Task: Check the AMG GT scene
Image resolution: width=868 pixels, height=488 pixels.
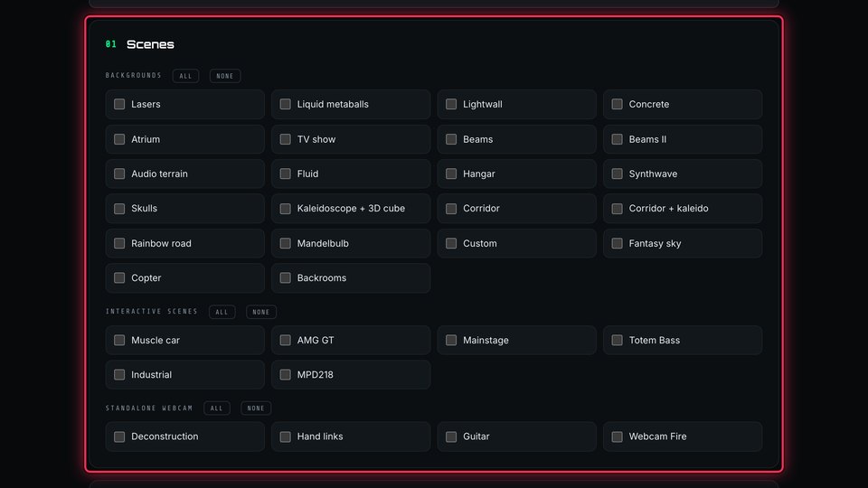Action: pyautogui.click(x=285, y=341)
